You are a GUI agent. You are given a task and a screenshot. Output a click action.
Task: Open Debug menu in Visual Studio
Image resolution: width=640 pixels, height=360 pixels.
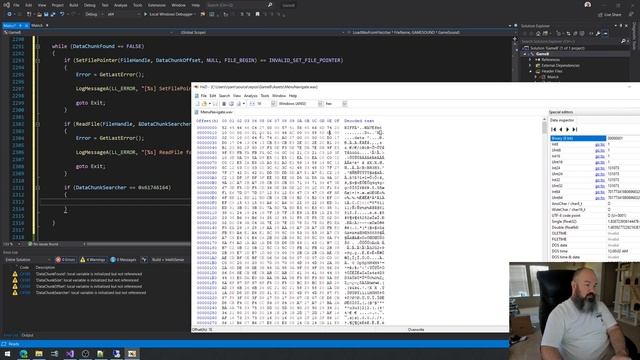89,5
